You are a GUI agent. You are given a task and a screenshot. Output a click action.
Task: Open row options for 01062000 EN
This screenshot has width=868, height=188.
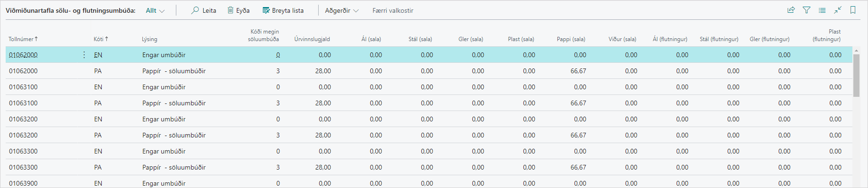coord(84,55)
